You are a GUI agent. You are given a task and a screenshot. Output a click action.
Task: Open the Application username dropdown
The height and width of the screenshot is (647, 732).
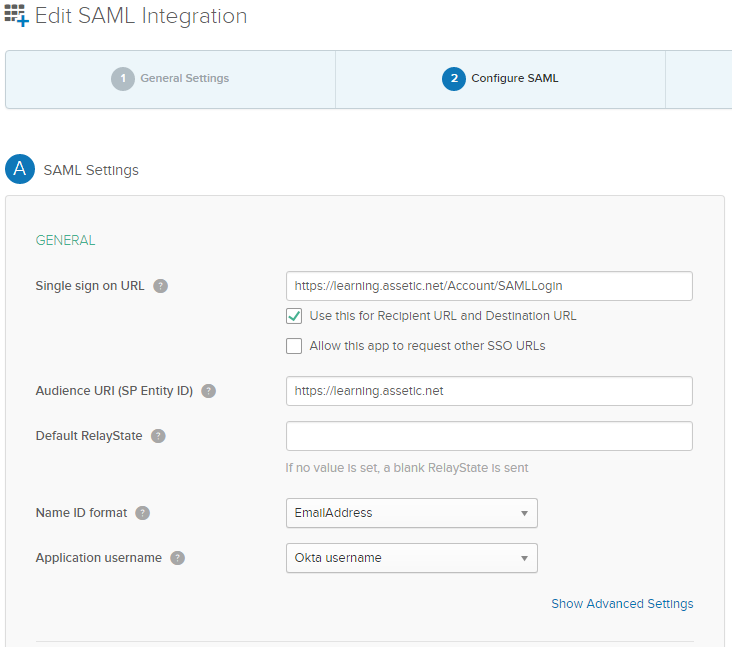(x=412, y=558)
